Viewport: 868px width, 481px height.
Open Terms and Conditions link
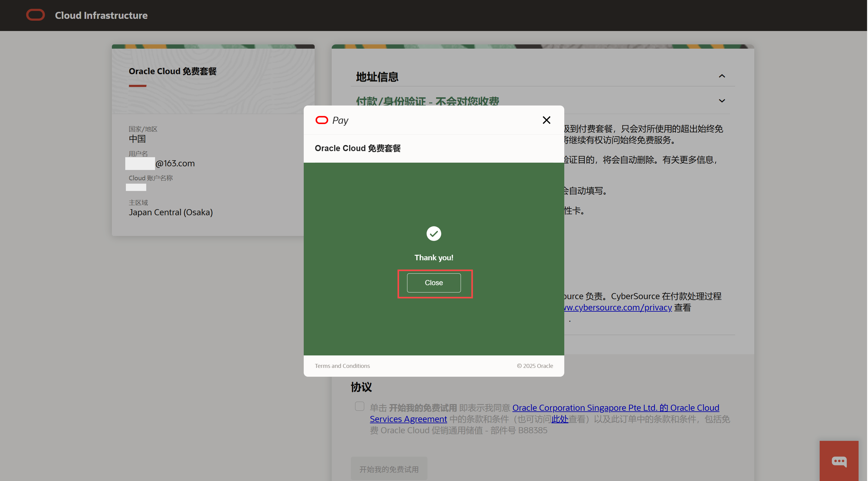342,366
